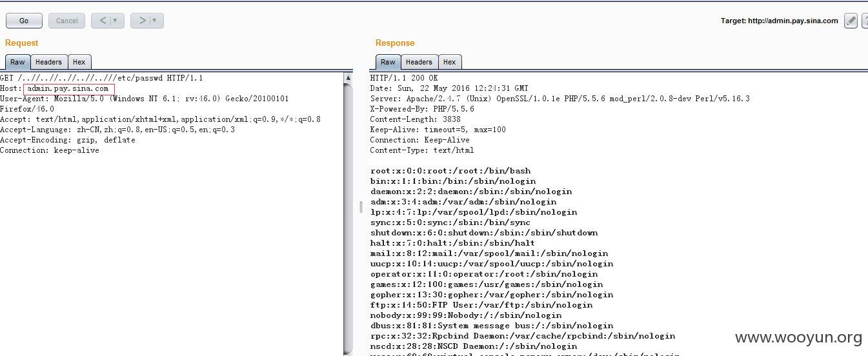Click the ftp:x:14:50 FTP User entry
This screenshot has height=356, width=868.
click(x=481, y=305)
